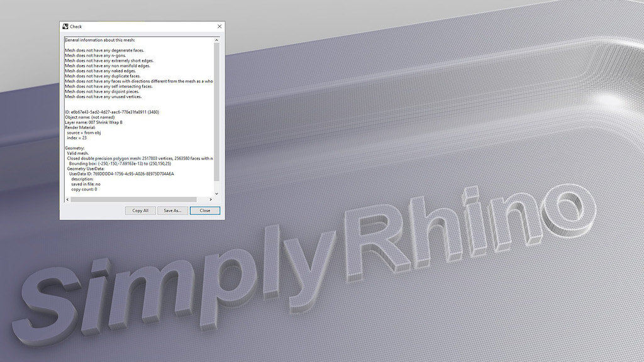
Task: Click the 'Check' title text of the dialog
Action: (x=76, y=26)
